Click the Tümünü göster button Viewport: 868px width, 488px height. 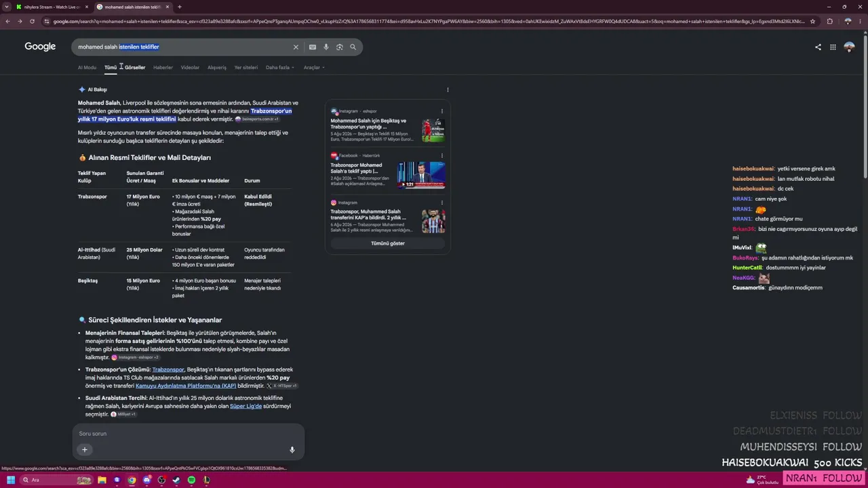tap(388, 243)
